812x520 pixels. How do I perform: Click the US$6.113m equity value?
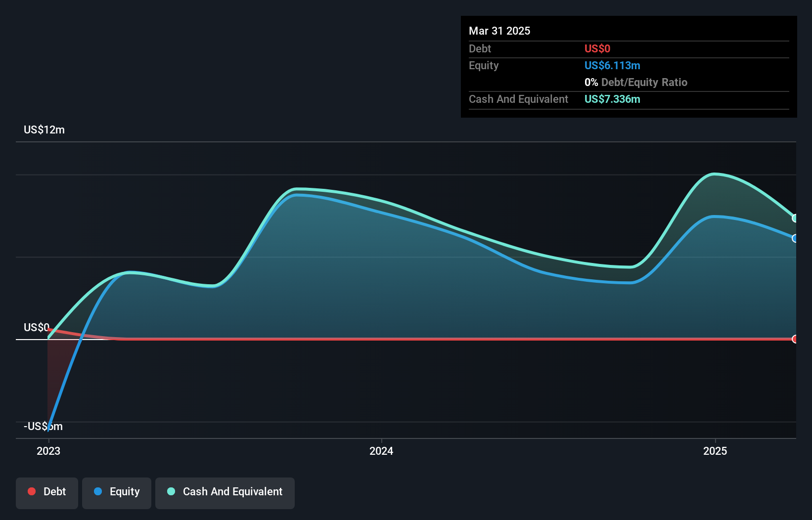pyautogui.click(x=612, y=65)
